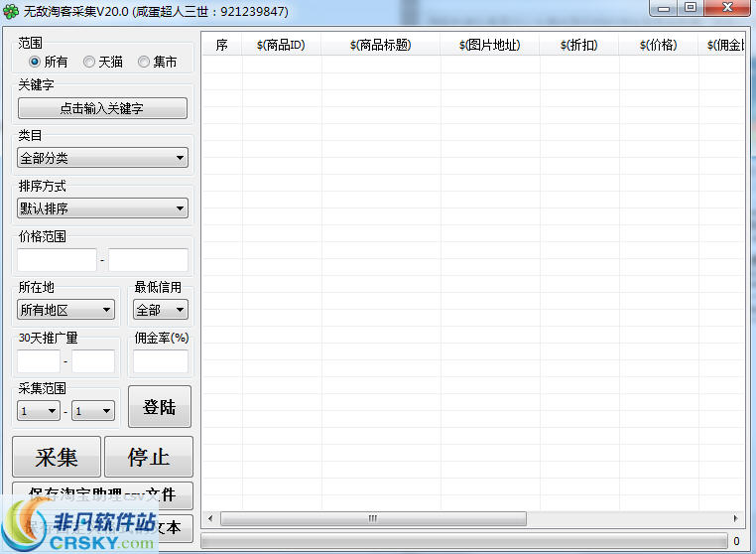This screenshot has height=554, width=756.
Task: Click the $(图片地址) column header
Action: tap(490, 45)
